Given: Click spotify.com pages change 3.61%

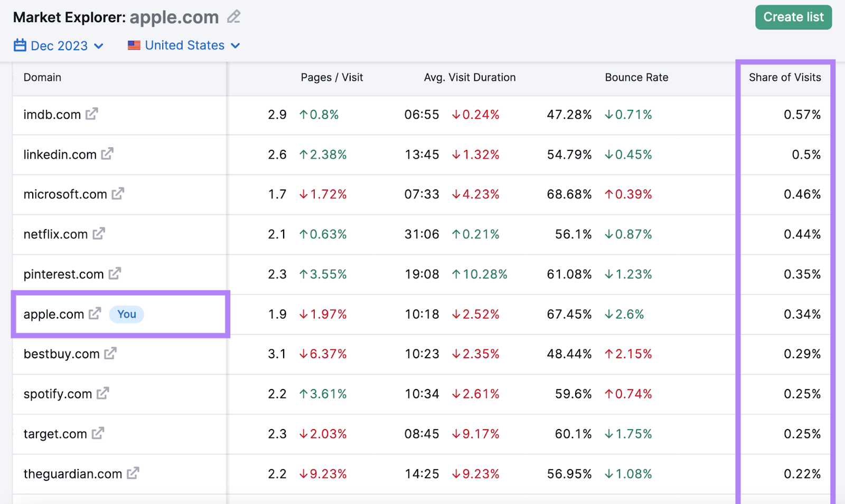Looking at the screenshot, I should 323,394.
